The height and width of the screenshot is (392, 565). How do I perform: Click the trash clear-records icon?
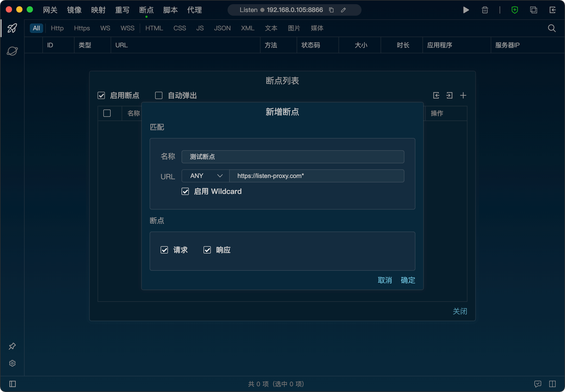(x=485, y=10)
